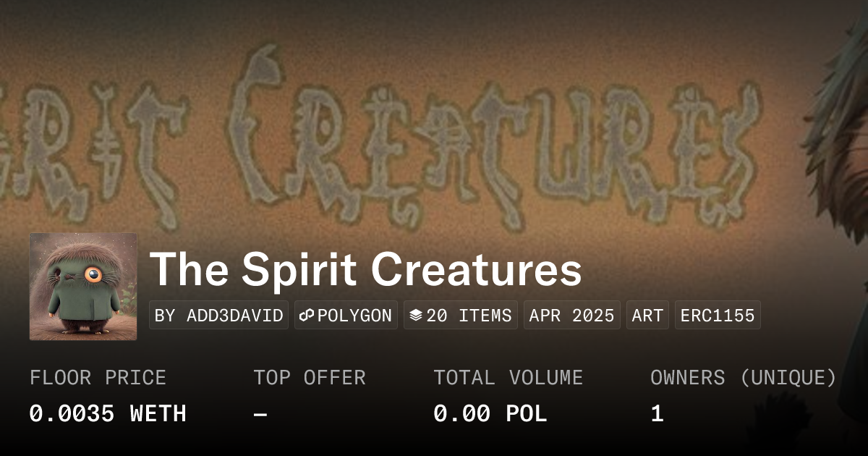Open creator profile BY ADD3DAVID
Screen dimensions: 868x456
pyautogui.click(x=218, y=316)
